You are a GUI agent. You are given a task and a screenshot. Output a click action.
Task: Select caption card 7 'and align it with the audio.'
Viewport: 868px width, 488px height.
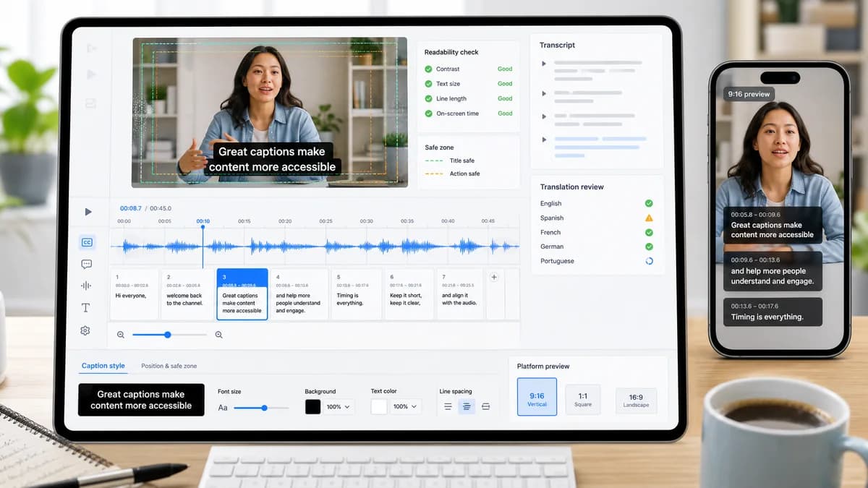point(460,294)
